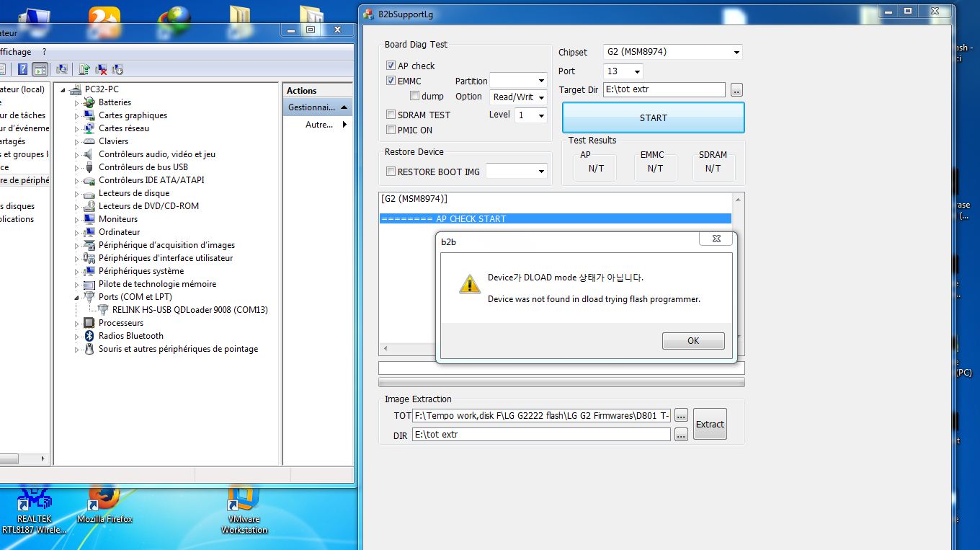Screen dimensions: 980x550
Task: Select the Contrôleurs de bus USB icon
Action: point(89,167)
